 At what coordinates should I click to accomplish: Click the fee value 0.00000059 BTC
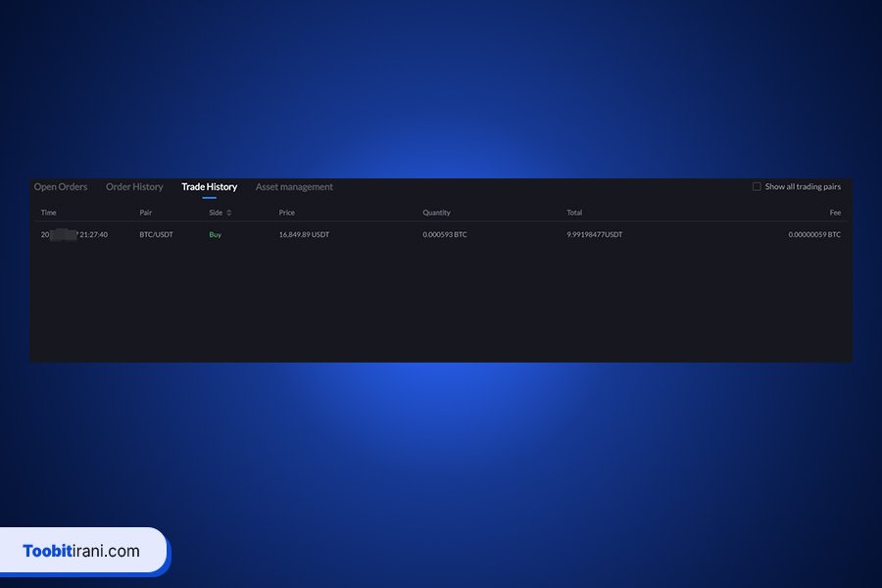click(x=814, y=234)
